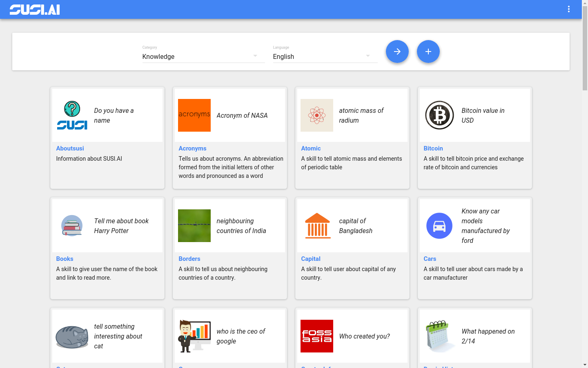Screen dimensions: 588x368
Task: Open the Bitcoin skill link
Action: (x=433, y=148)
